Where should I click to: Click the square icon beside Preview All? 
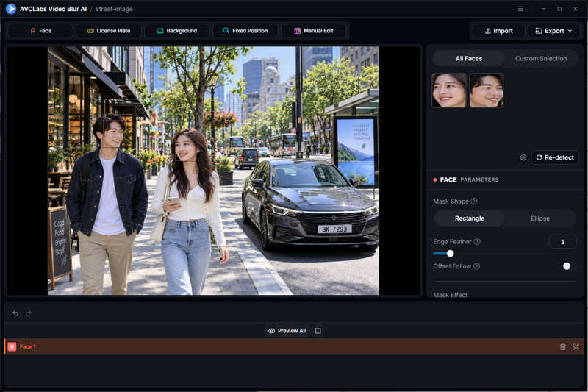[318, 331]
